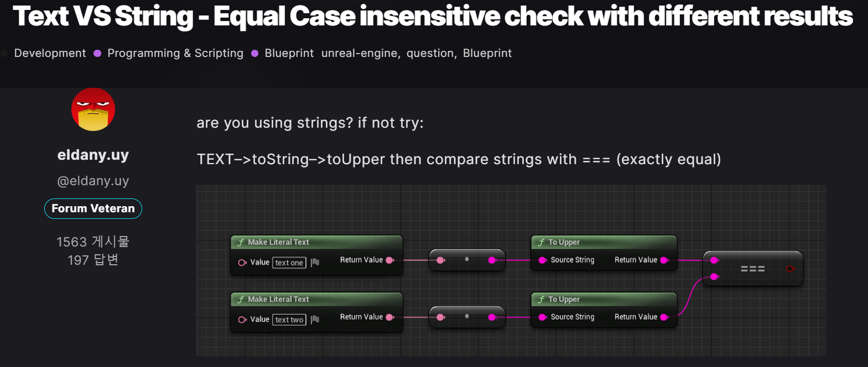Click the function icon on the bottom To Upper node
Viewport: 868px width, 367px height.
tap(541, 300)
